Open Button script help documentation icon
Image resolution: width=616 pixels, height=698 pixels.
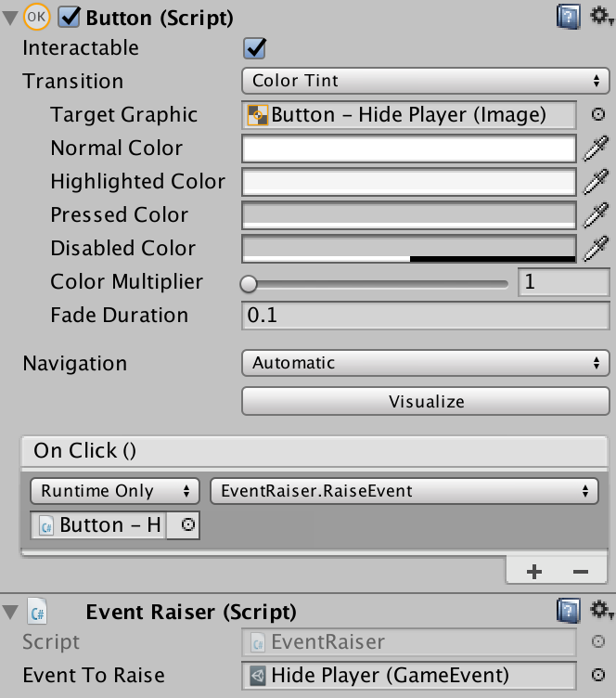(x=569, y=17)
